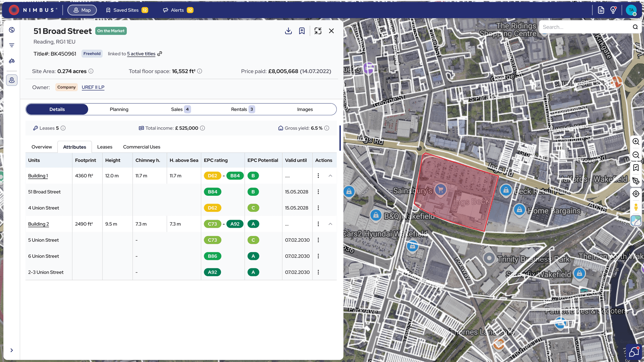The image size is (644, 362).
Task: Collapse the Building 2 row
Action: (x=330, y=224)
